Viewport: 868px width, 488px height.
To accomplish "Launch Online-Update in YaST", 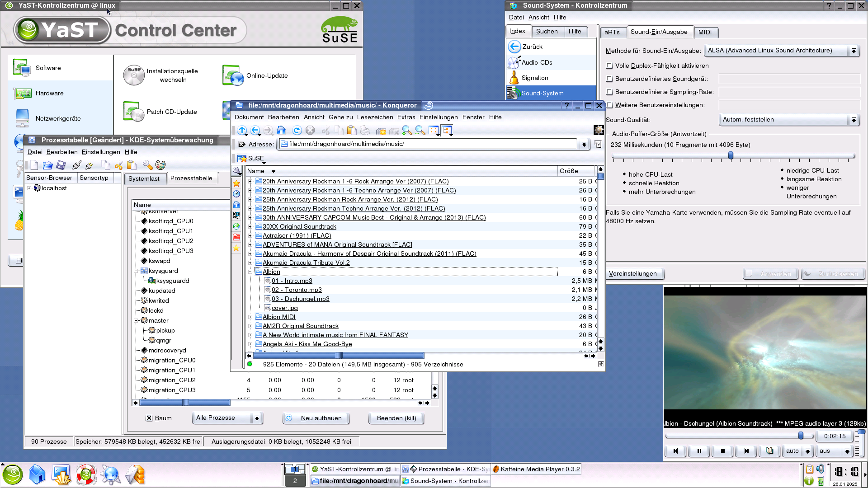I will (255, 75).
